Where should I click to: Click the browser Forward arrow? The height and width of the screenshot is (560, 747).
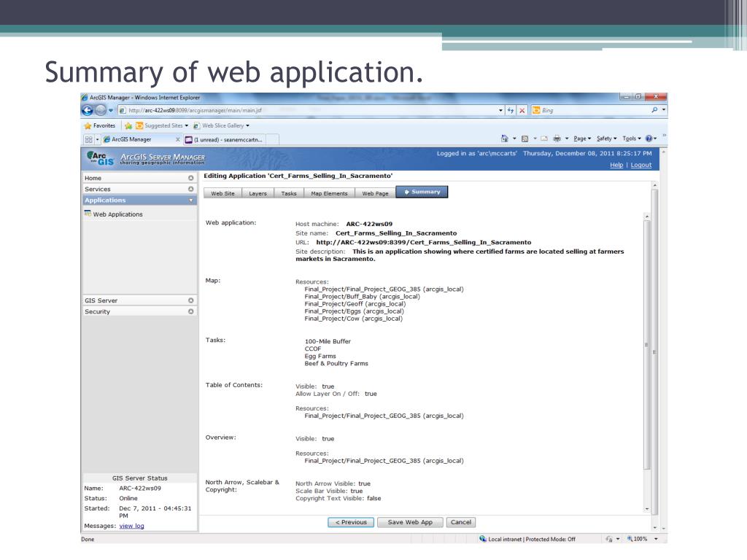[100, 111]
